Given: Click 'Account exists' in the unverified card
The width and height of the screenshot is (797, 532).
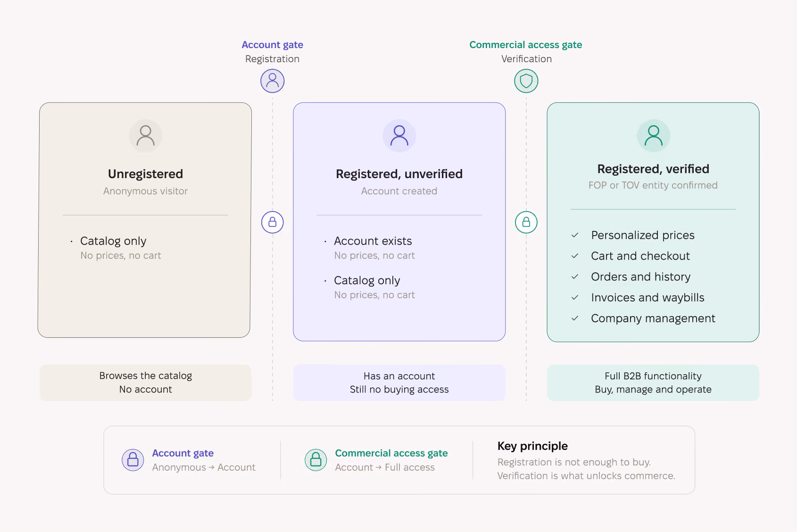Looking at the screenshot, I should [x=373, y=241].
